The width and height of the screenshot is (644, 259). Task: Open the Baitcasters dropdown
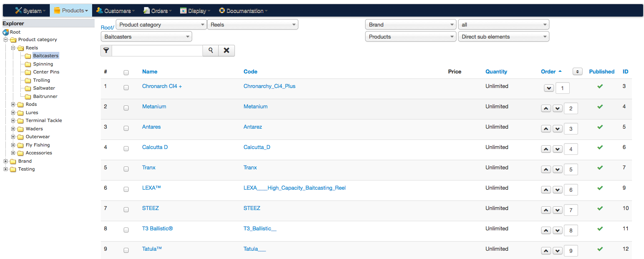click(x=146, y=37)
